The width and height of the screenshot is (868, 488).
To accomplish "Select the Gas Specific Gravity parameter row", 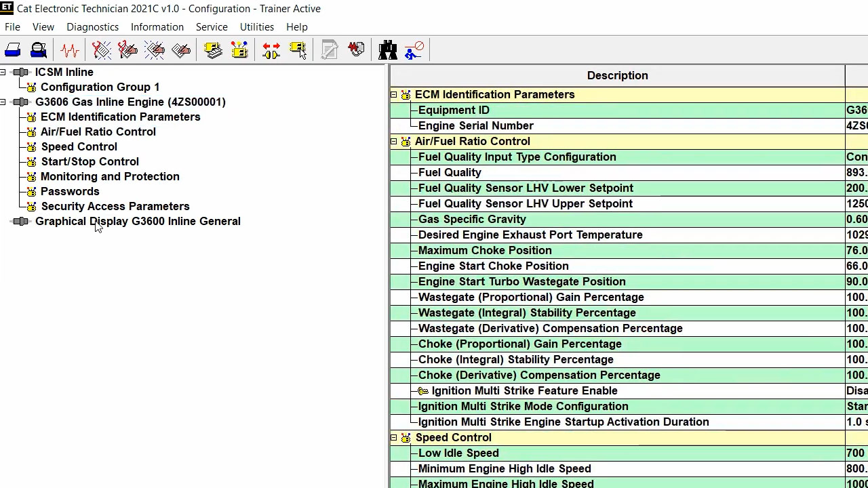I will [472, 220].
